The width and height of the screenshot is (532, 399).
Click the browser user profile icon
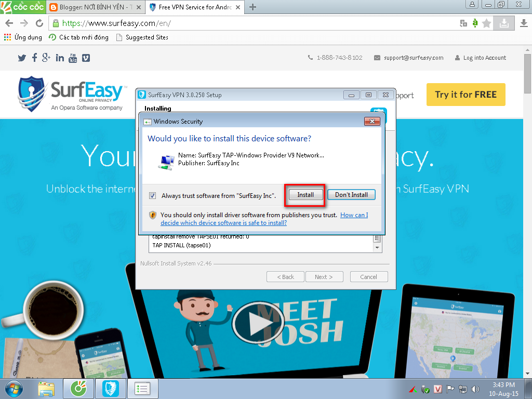coord(472,4)
